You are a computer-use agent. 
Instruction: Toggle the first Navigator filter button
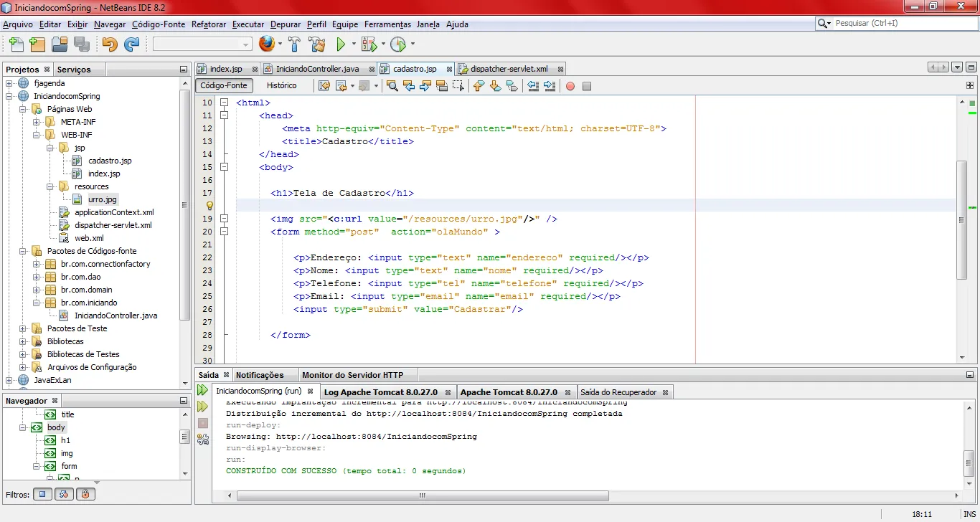pos(43,494)
